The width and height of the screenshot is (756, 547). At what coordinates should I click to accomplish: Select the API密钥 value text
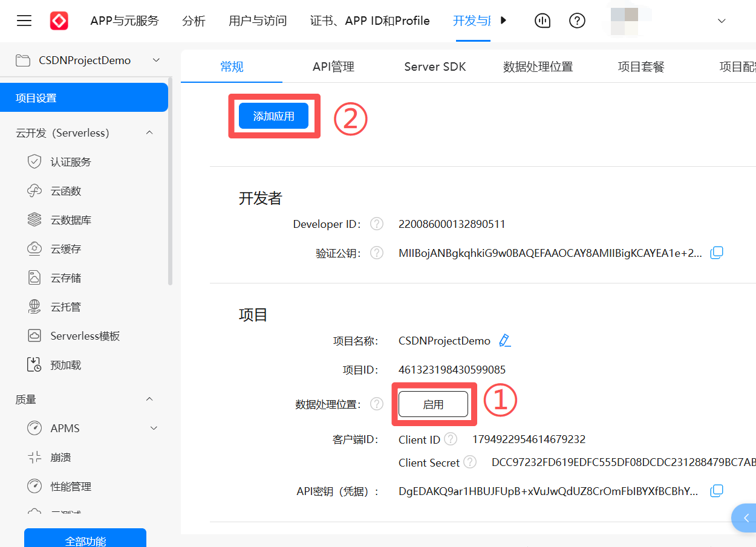pos(548,491)
